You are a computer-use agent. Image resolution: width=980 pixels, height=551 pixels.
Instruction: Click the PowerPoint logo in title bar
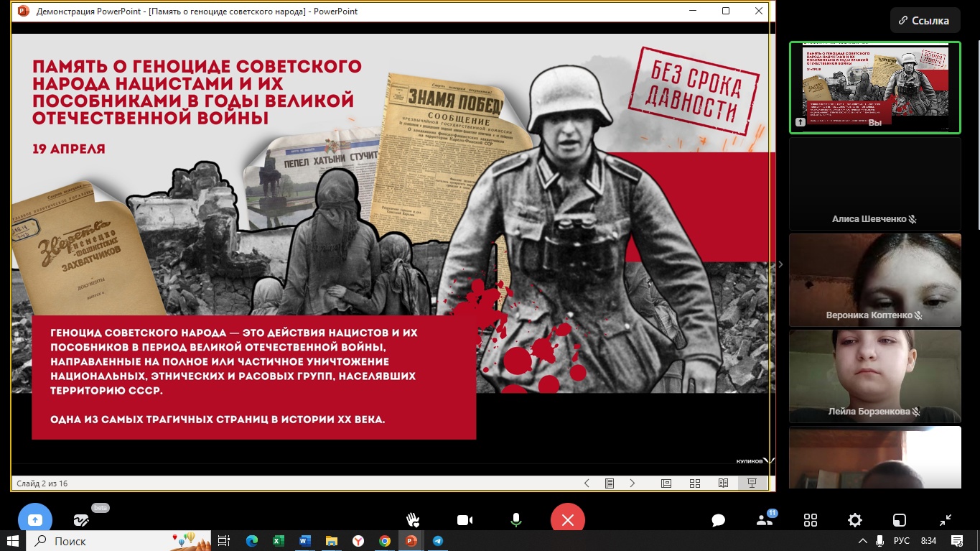(x=23, y=11)
